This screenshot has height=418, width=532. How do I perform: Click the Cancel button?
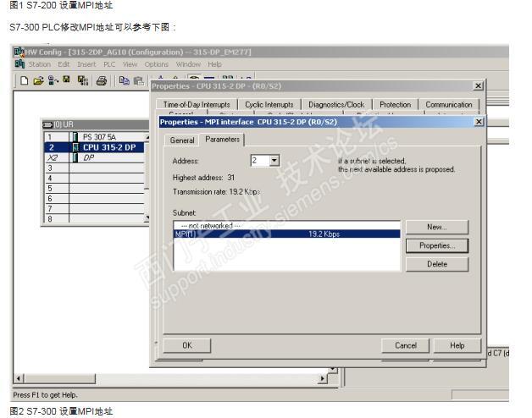[406, 345]
